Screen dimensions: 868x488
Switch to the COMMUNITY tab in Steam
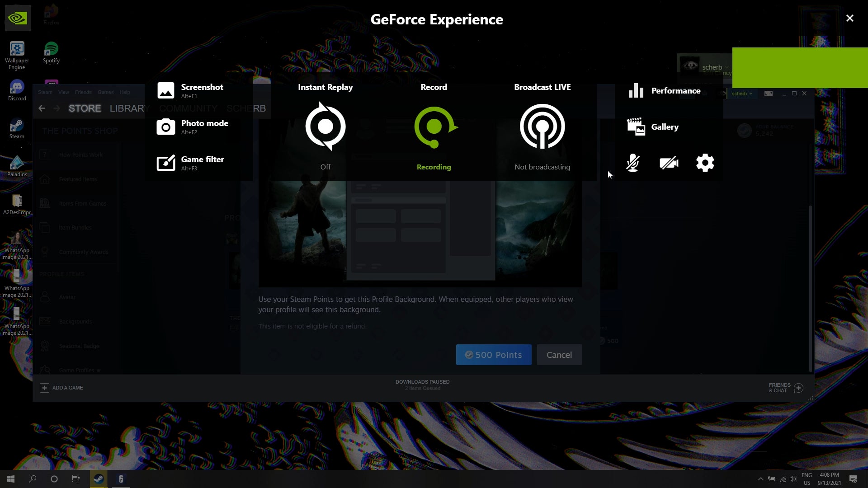click(x=188, y=108)
